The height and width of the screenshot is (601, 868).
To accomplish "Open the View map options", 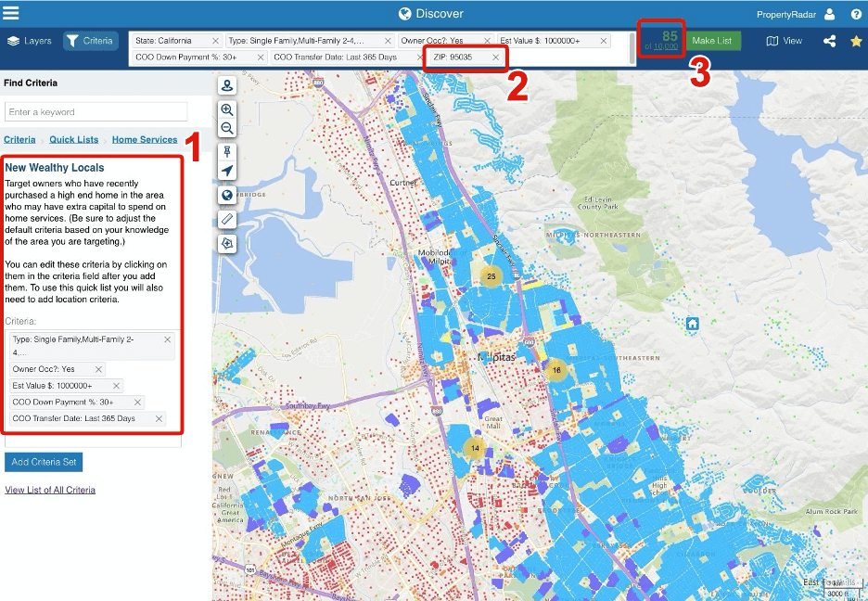I will coord(784,41).
